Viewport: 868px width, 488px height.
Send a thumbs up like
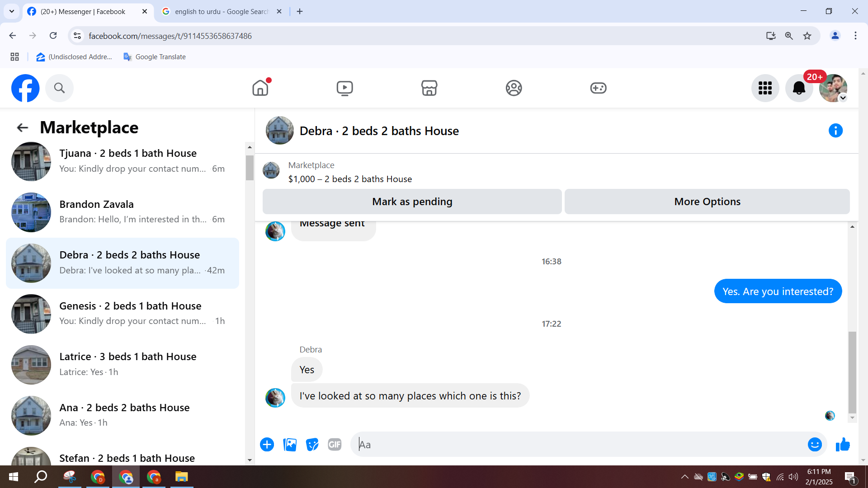pyautogui.click(x=843, y=445)
